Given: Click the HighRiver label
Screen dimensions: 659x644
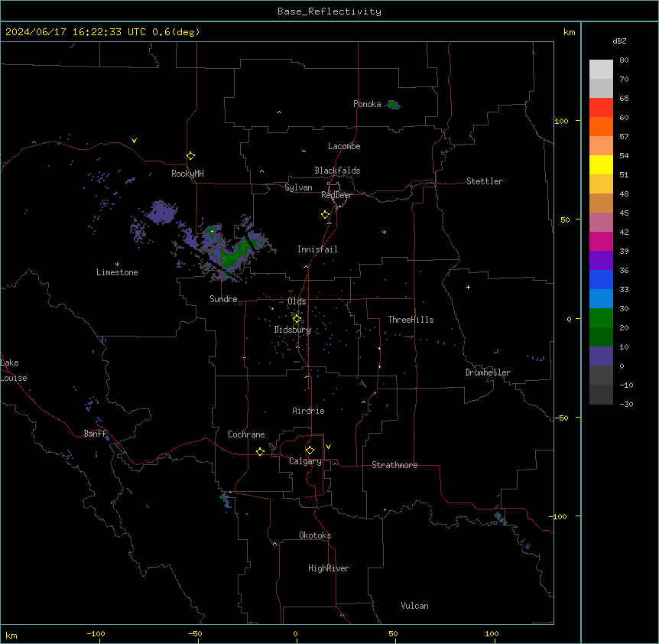Looking at the screenshot, I should click(329, 568).
